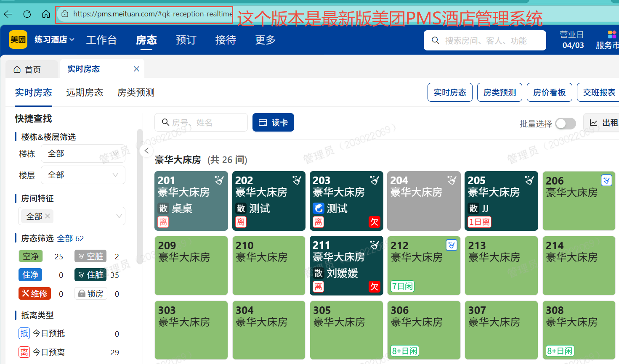Viewport: 619px width, 364px height.
Task: Click the 读卡 card reader button icon
Action: pos(263,122)
